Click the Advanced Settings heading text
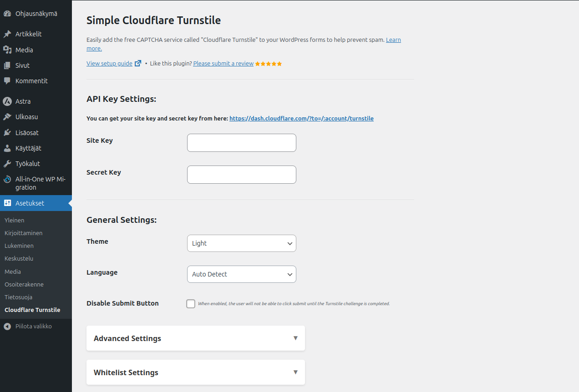The height and width of the screenshot is (392, 579). 127,338
